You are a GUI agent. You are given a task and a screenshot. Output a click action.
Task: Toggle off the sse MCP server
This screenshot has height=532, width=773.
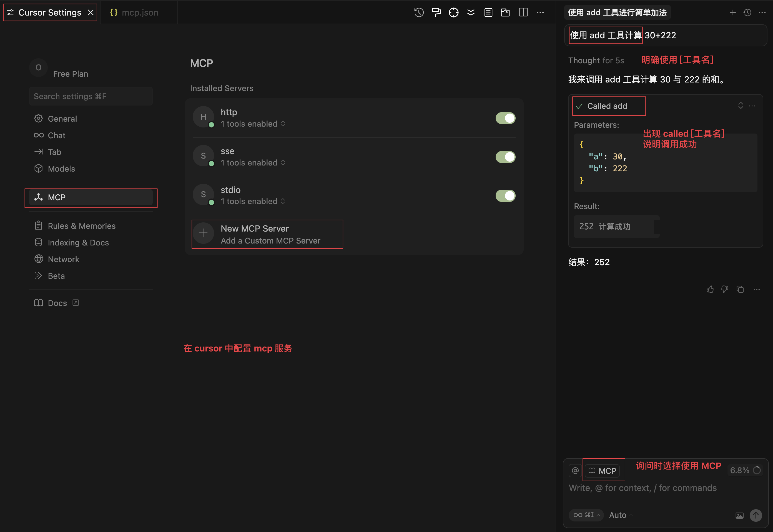(x=505, y=157)
